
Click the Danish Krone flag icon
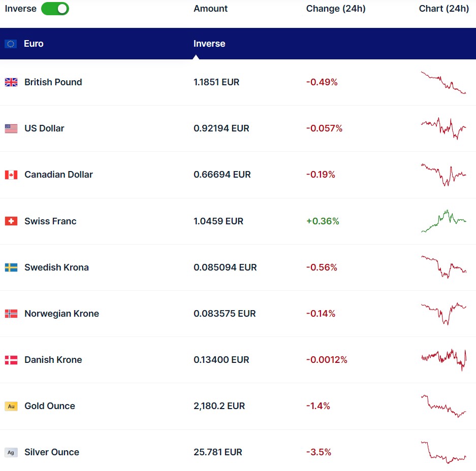click(x=11, y=360)
